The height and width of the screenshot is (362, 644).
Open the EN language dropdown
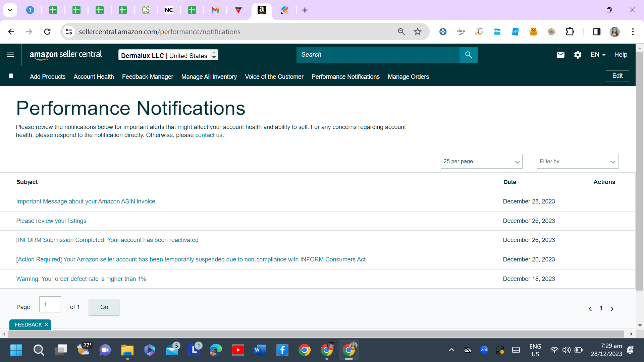point(598,55)
